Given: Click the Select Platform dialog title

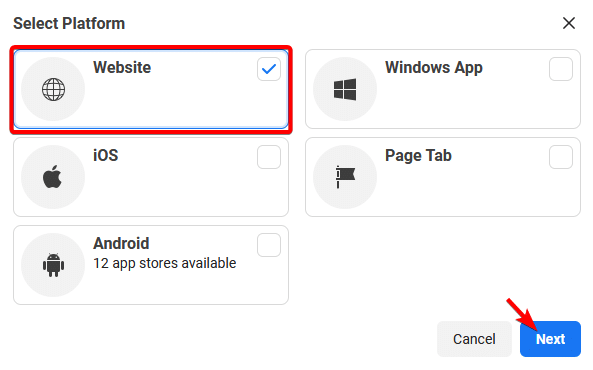Looking at the screenshot, I should [69, 23].
